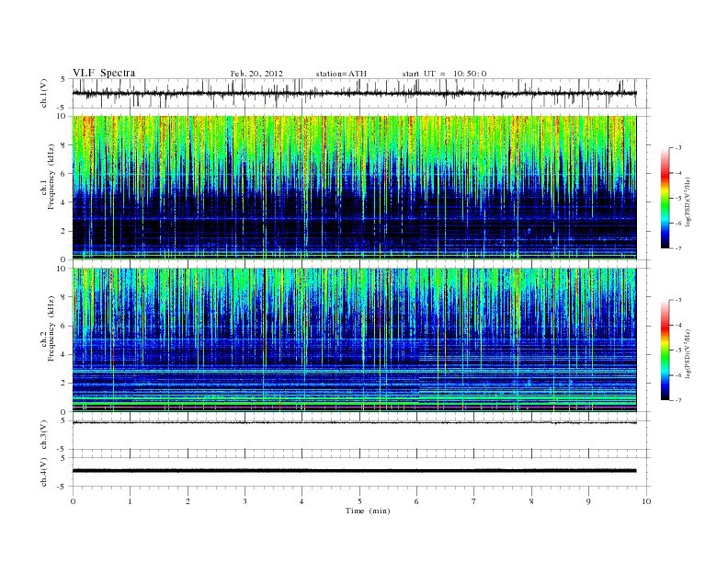Click time axis tick label "10"
This screenshot has height=563, width=728.
point(646,501)
